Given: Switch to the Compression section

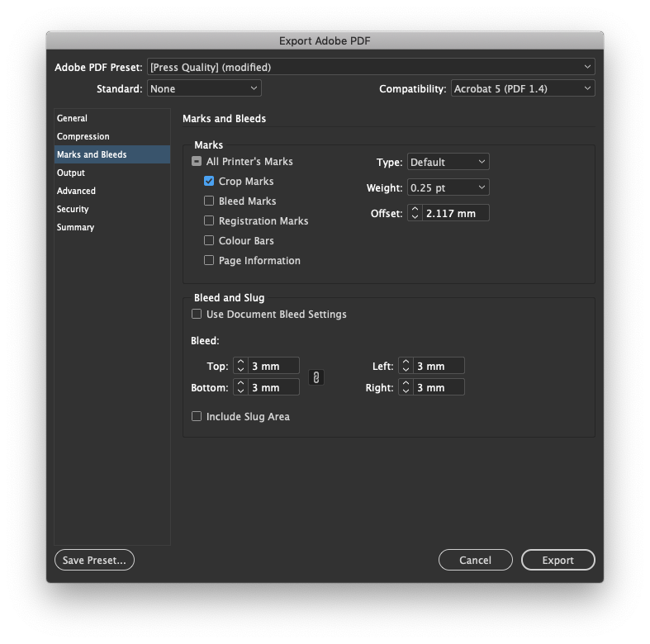Looking at the screenshot, I should click(83, 137).
